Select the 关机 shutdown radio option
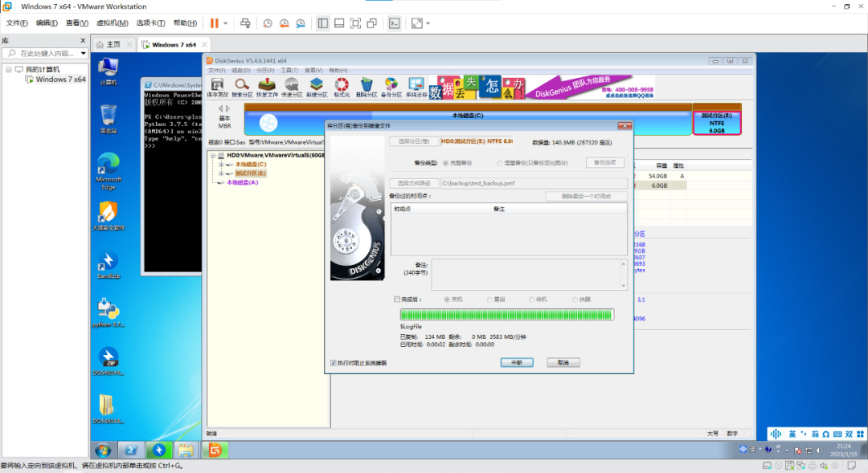868x473 pixels. point(446,300)
